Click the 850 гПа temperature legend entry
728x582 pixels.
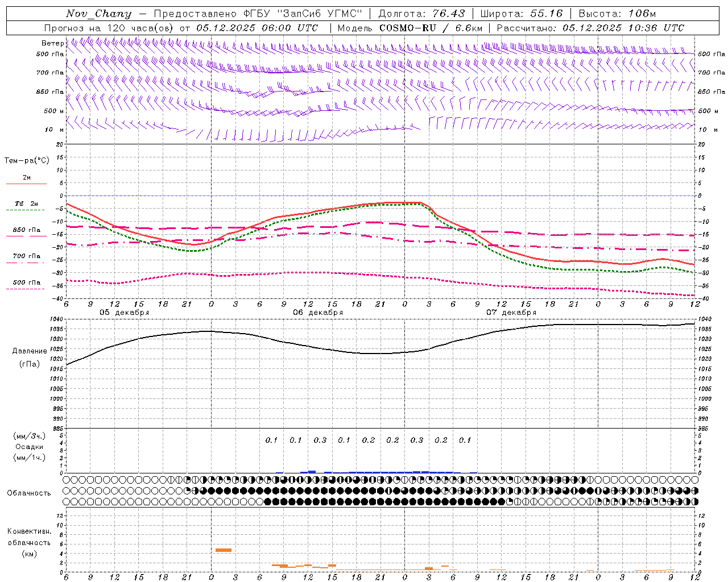pyautogui.click(x=27, y=230)
